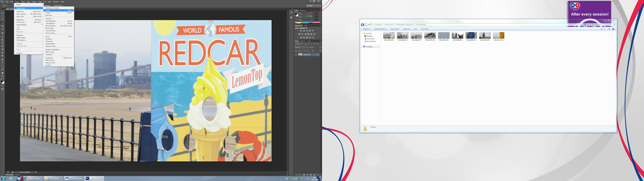
Task: Add a Hue/Saturation adjustment from panel icons
Action: point(299,34)
